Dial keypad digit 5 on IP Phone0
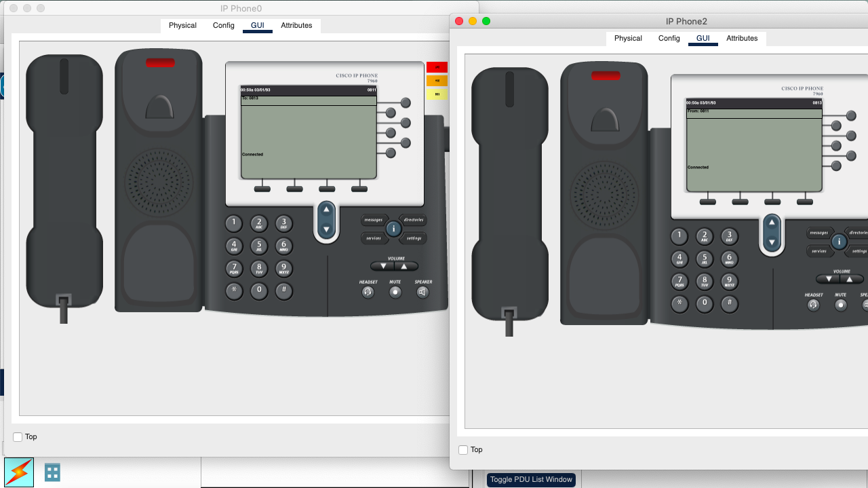 coord(258,245)
